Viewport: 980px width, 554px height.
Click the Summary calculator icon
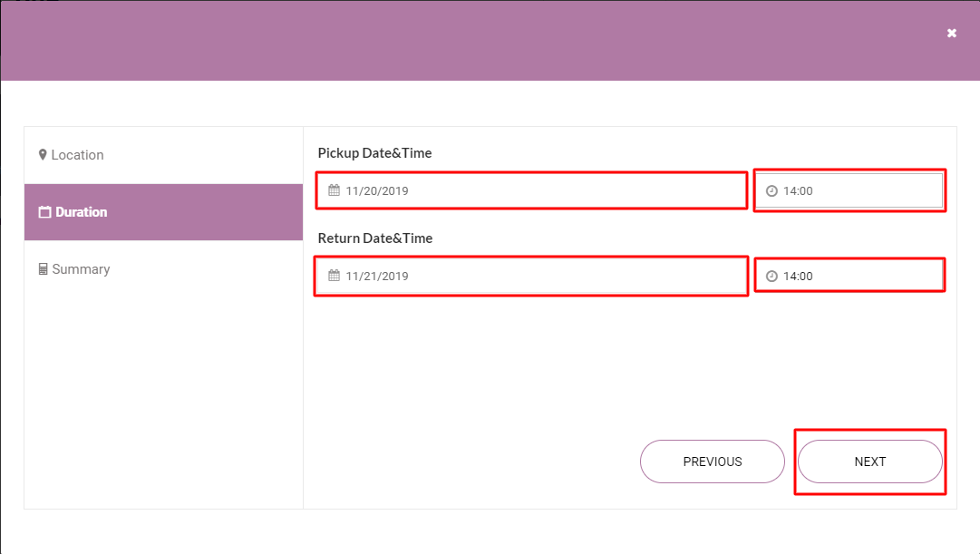tap(43, 269)
